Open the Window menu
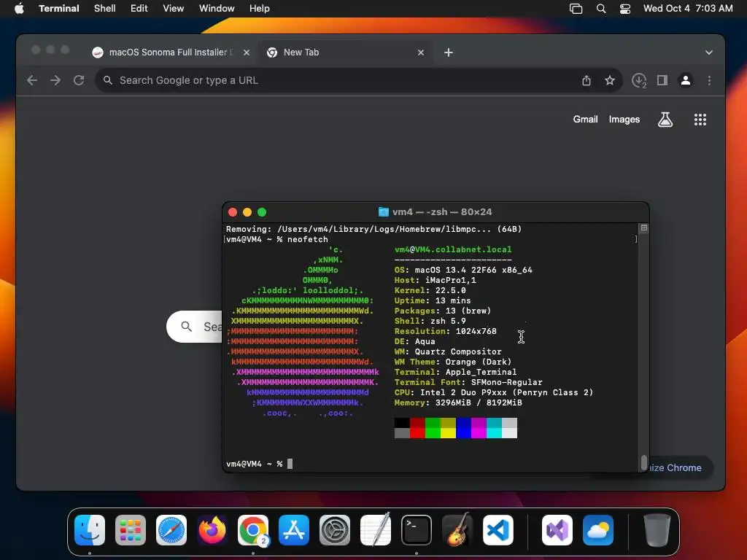The width and height of the screenshot is (747, 560). click(x=217, y=9)
